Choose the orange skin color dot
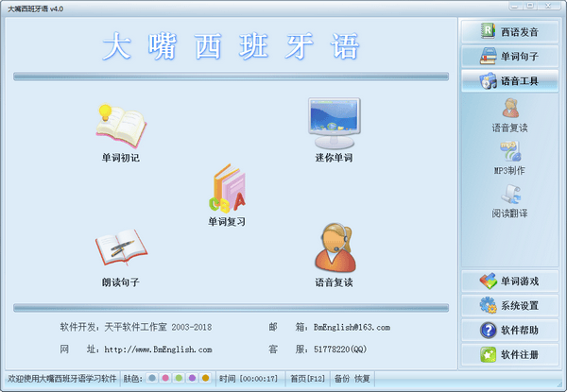Viewport: 567px width, 392px height. [x=206, y=378]
